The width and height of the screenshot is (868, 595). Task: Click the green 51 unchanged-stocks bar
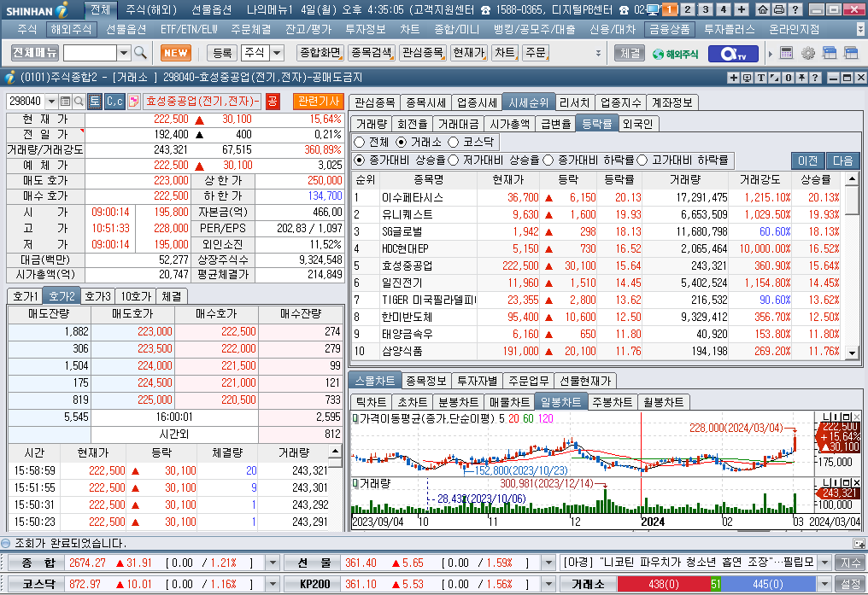[x=715, y=584]
